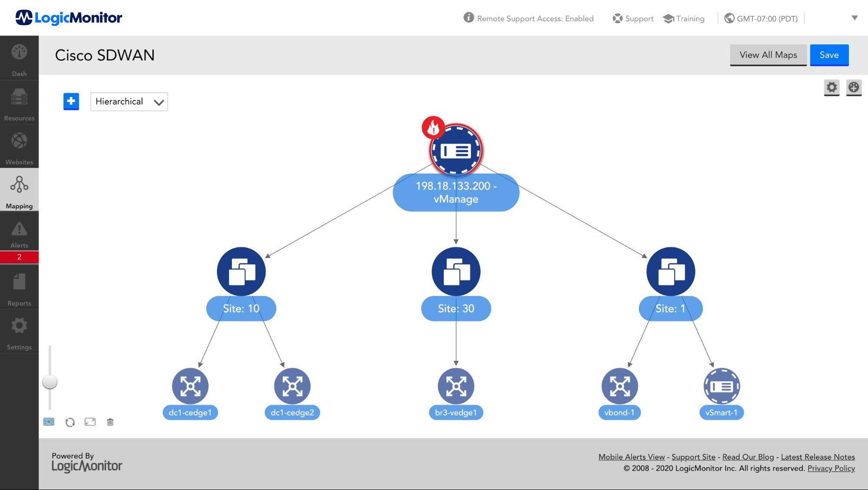Select the Site: 1 group node icon

click(x=671, y=271)
